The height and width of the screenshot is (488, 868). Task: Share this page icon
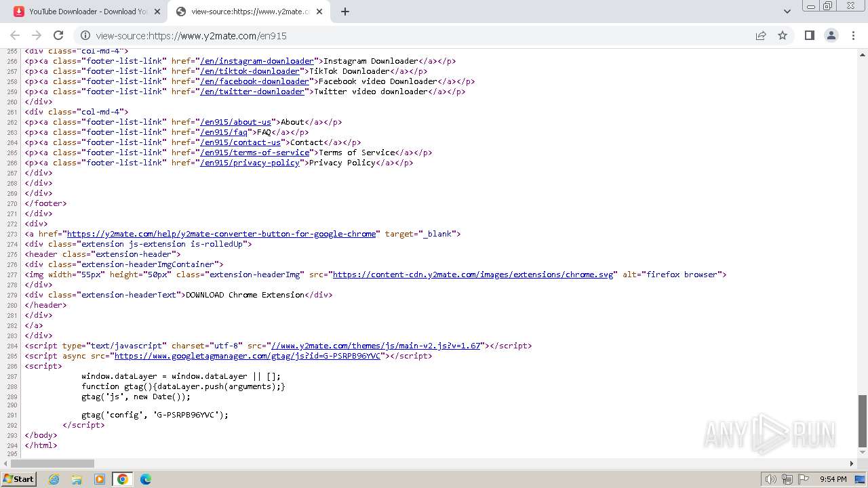(761, 35)
